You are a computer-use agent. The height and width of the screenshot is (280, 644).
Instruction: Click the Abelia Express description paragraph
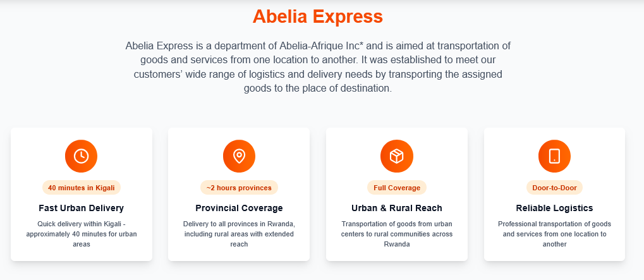click(318, 67)
